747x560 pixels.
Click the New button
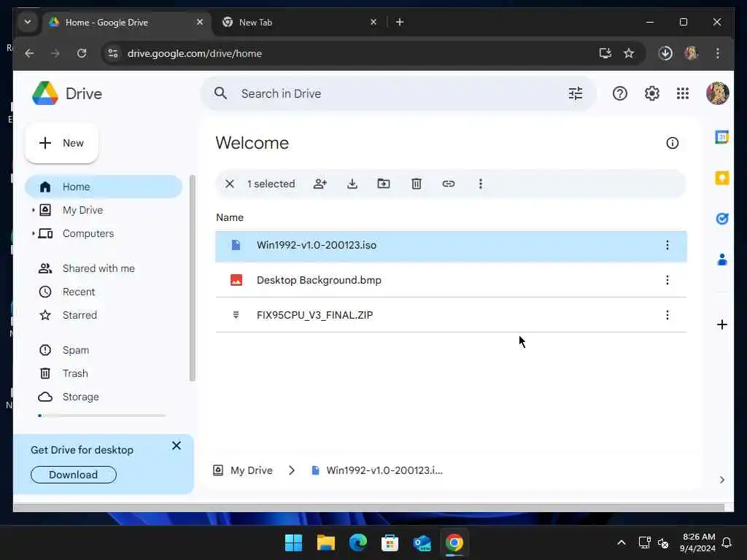61,143
